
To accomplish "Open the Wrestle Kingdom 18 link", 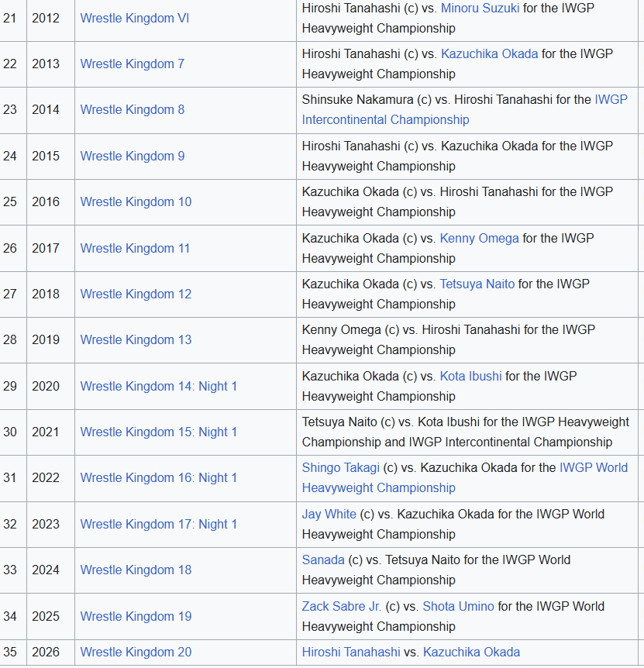I will pos(136,570).
